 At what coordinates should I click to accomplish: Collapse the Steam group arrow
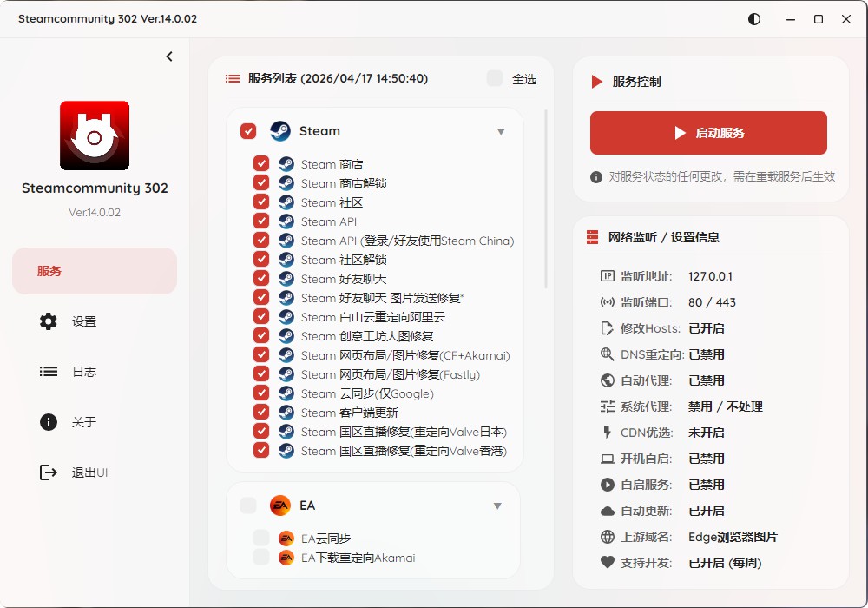point(501,132)
